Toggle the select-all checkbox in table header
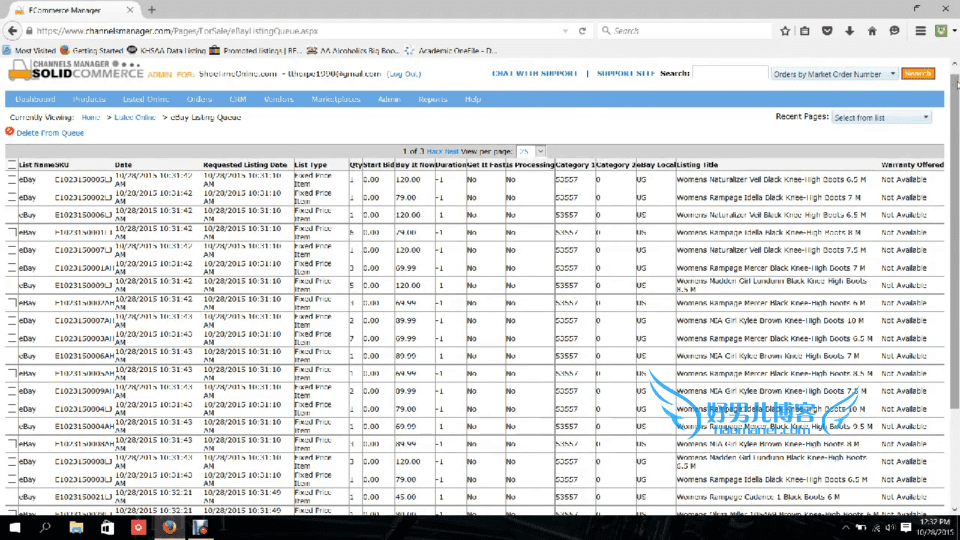The height and width of the screenshot is (540, 960). (x=12, y=164)
